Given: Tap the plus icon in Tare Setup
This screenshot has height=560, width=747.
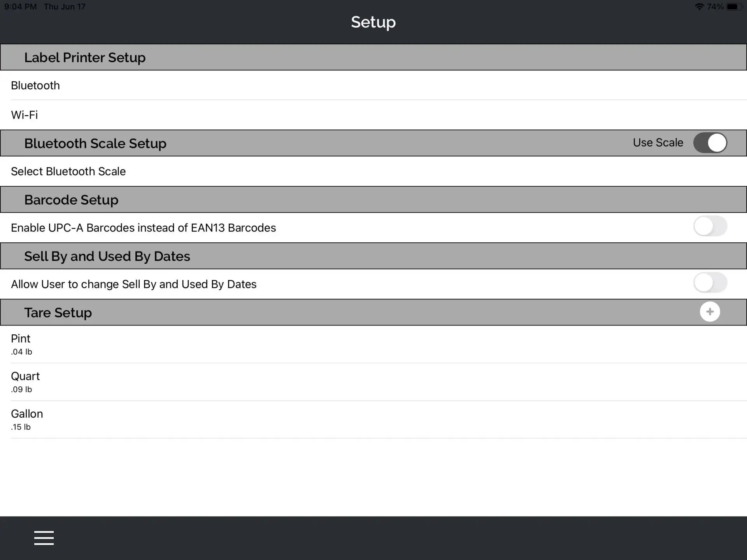Looking at the screenshot, I should (710, 311).
